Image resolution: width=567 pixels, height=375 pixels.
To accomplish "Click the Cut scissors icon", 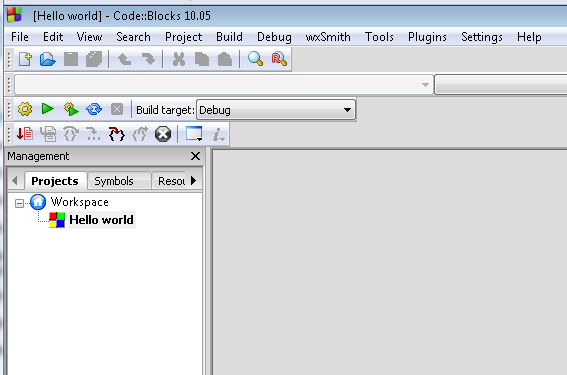I will coord(179,59).
